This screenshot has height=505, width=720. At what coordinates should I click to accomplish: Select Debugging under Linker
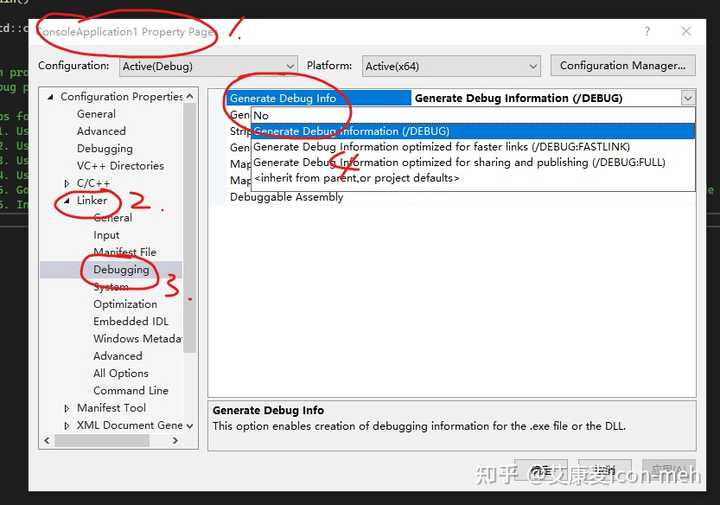tap(121, 269)
